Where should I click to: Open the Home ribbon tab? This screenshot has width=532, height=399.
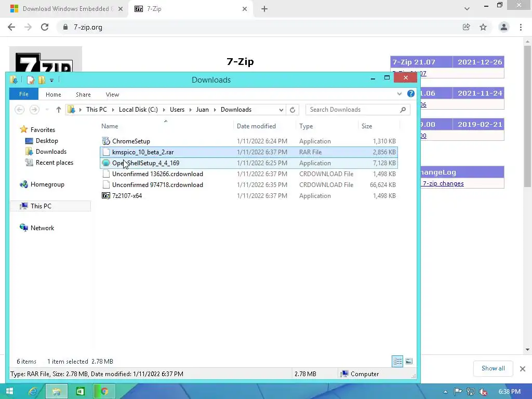(54, 95)
